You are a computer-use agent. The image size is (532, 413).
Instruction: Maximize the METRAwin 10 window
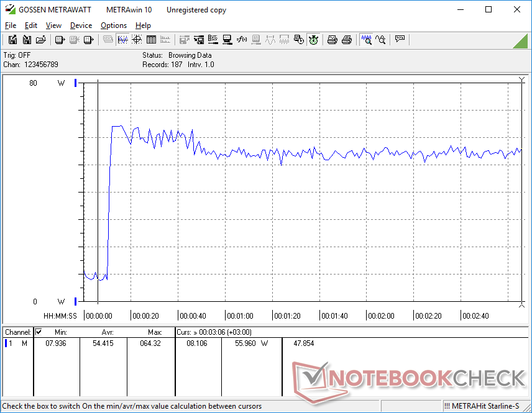point(488,9)
